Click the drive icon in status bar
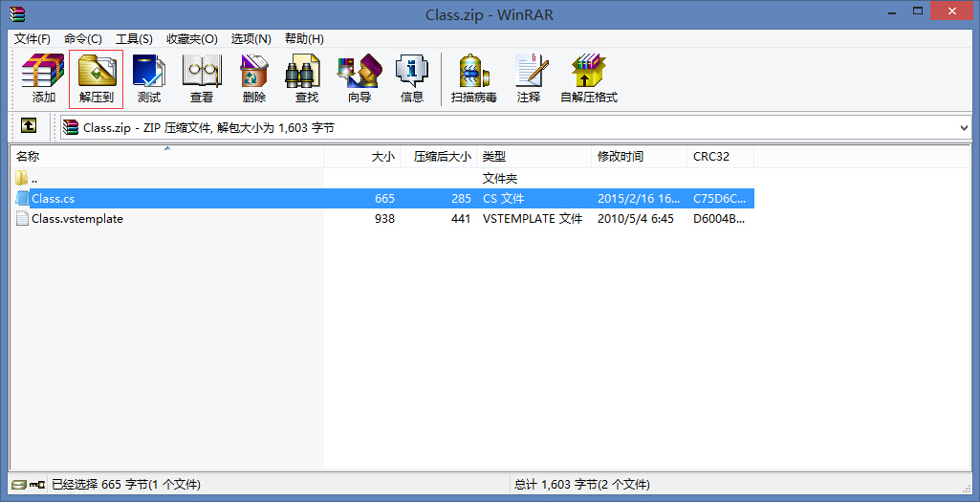The image size is (980, 502). (x=19, y=485)
